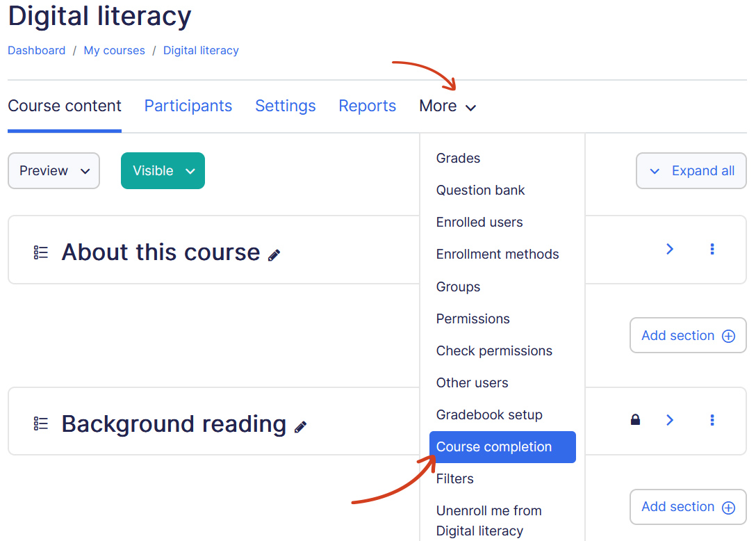Click the Expand all button
The width and height of the screenshot is (756, 541).
pos(691,171)
